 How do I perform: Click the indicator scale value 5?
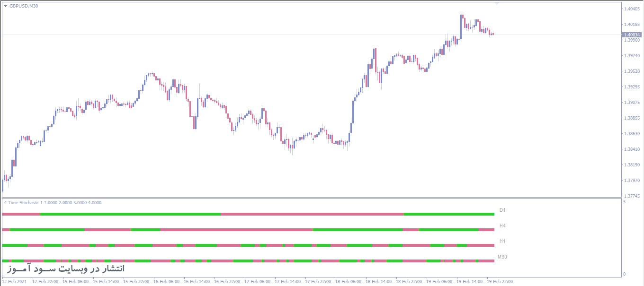click(625, 202)
